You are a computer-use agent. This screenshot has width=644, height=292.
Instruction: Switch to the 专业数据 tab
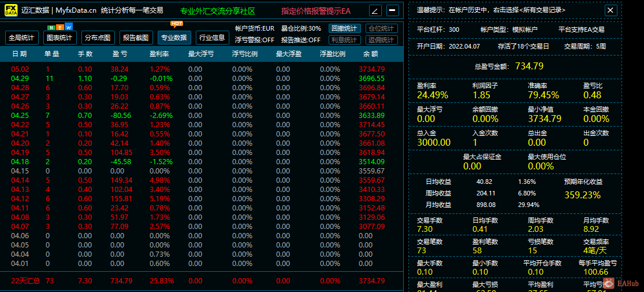pos(174,38)
